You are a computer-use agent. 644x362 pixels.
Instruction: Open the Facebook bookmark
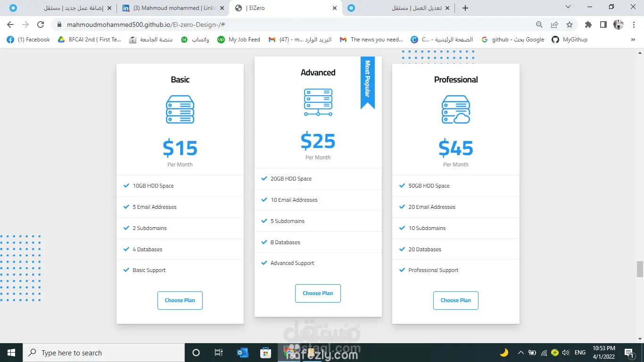point(28,40)
